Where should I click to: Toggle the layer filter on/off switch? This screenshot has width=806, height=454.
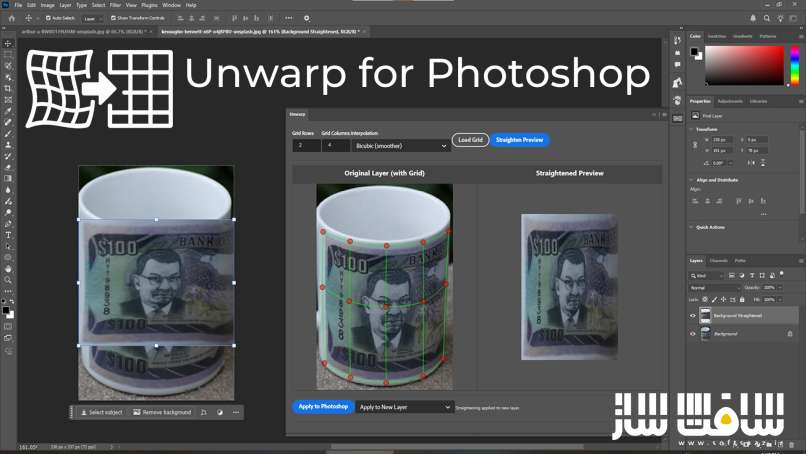click(782, 274)
